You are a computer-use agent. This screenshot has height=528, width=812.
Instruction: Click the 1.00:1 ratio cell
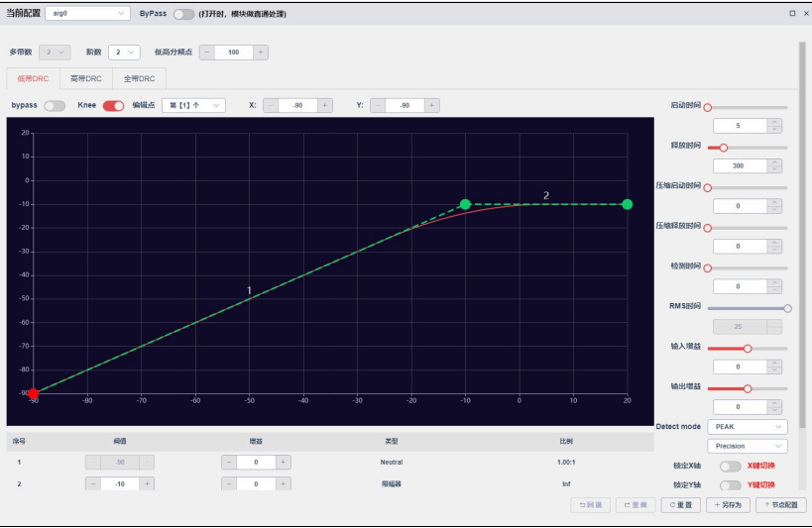click(x=566, y=463)
